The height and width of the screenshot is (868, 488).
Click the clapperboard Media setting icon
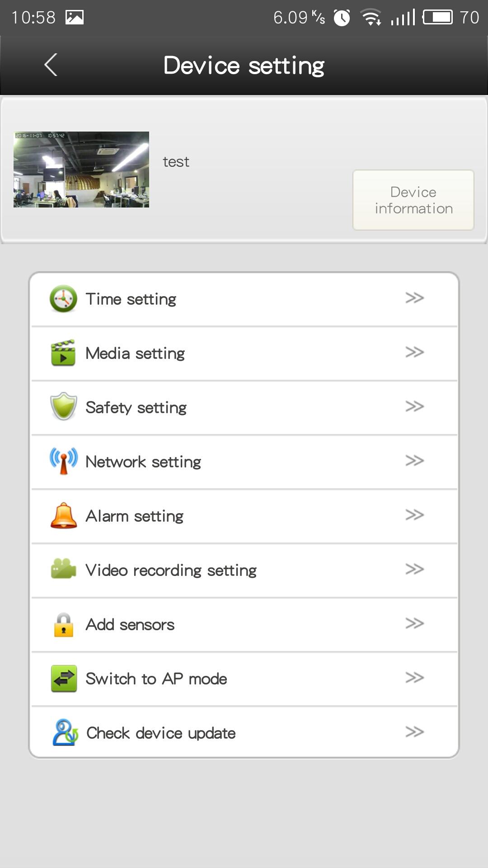tap(63, 353)
